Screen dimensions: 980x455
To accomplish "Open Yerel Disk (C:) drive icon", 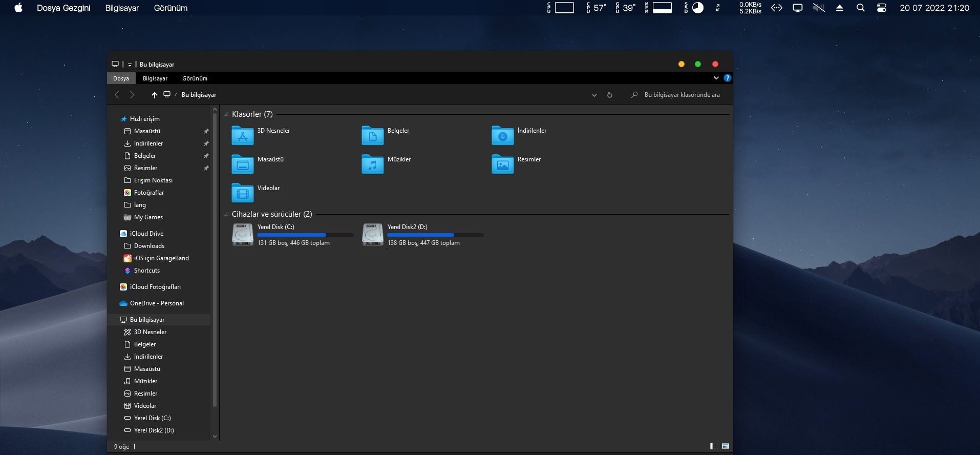I will pos(242,235).
